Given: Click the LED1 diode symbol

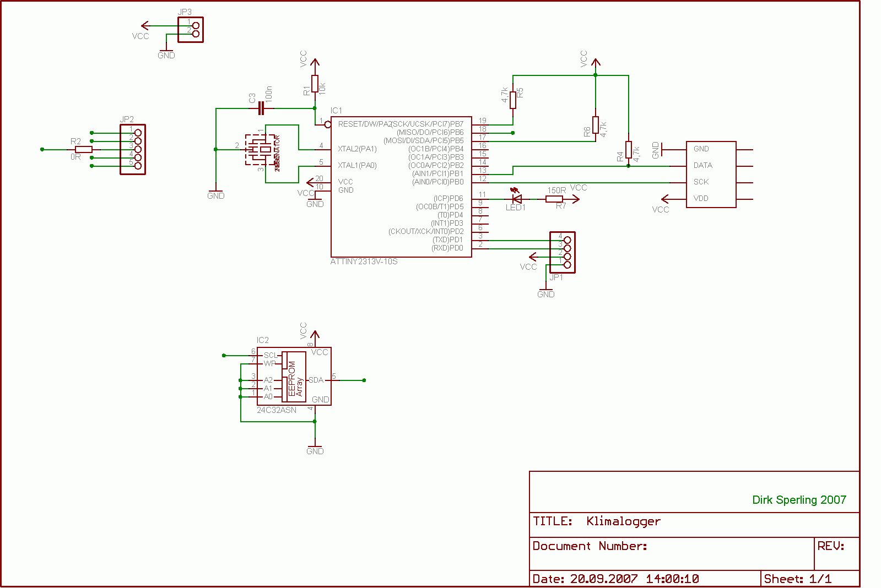Looking at the screenshot, I should (x=516, y=199).
